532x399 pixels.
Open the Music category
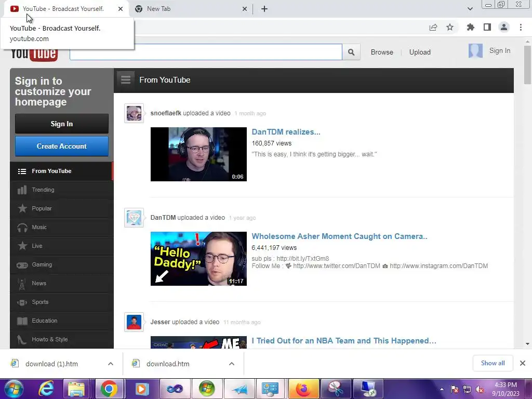(x=62, y=227)
